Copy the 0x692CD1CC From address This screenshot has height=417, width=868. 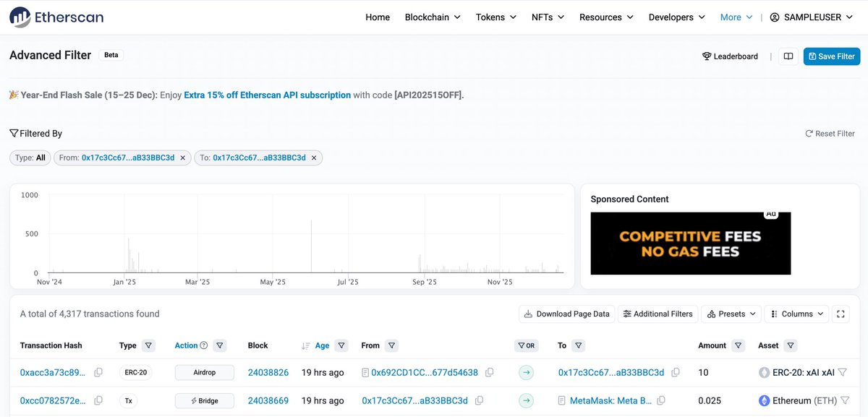coord(490,372)
